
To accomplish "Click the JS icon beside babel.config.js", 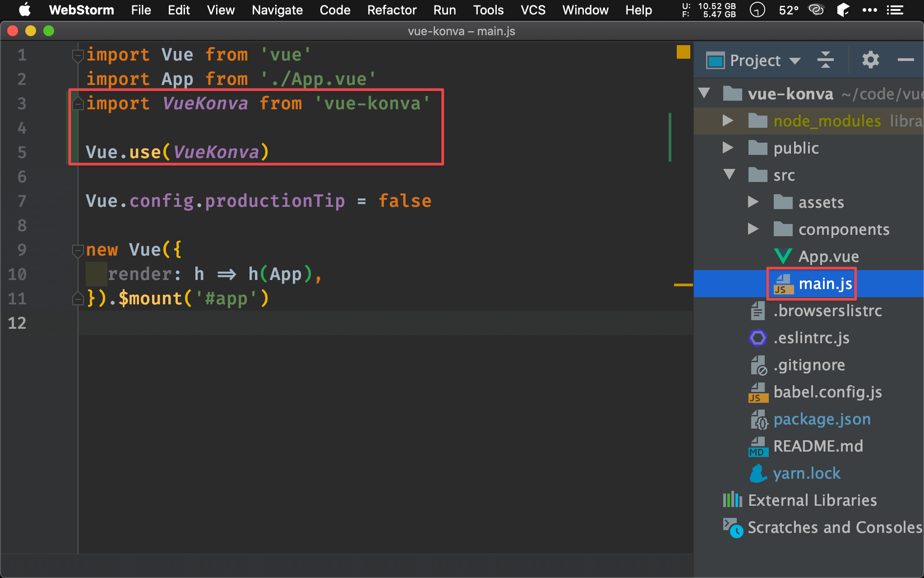I will [758, 392].
